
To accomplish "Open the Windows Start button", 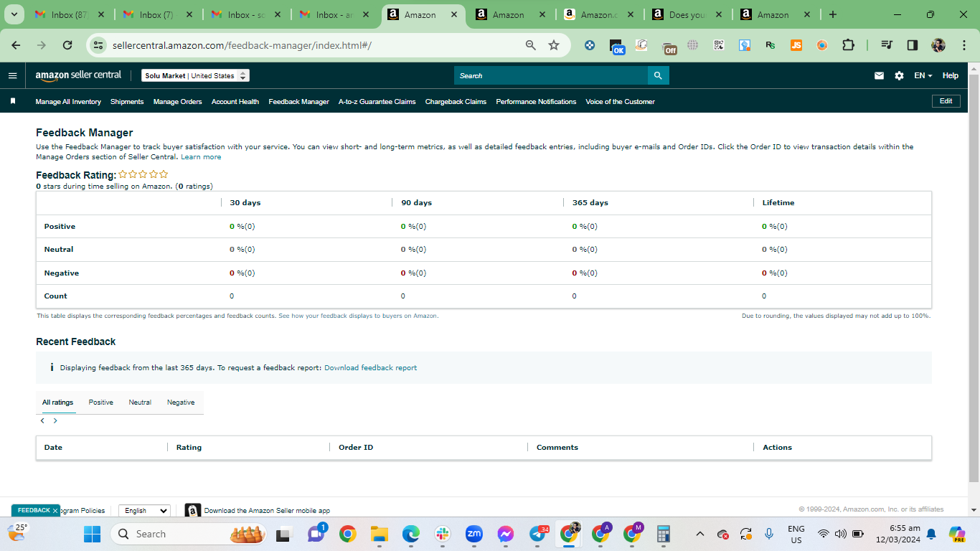I will [x=93, y=534].
